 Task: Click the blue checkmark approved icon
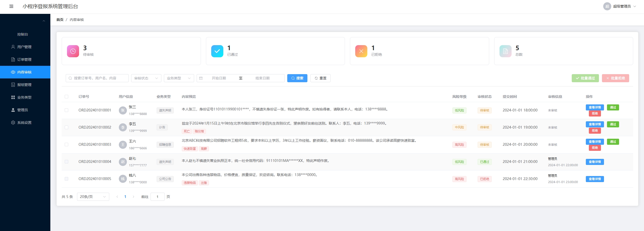click(x=217, y=51)
